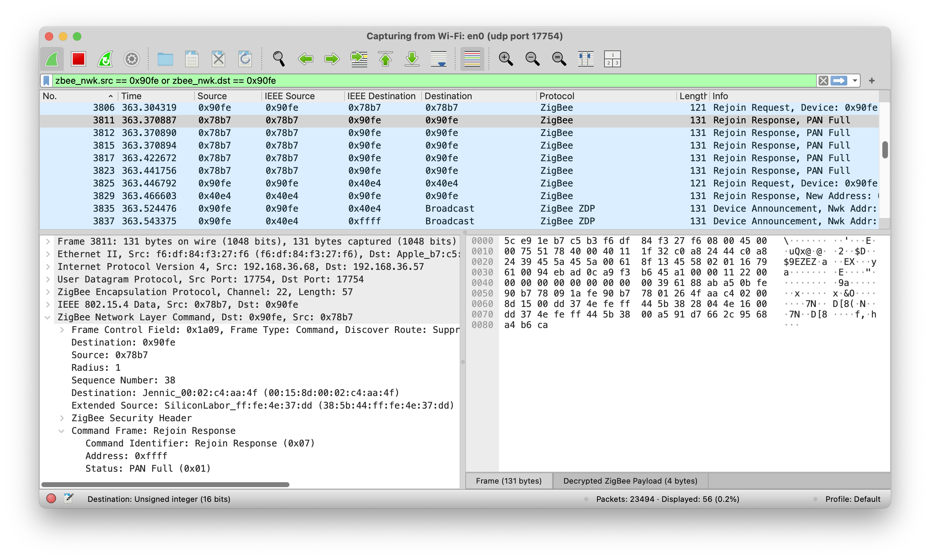Expand the Ethernet II tree item

point(48,254)
